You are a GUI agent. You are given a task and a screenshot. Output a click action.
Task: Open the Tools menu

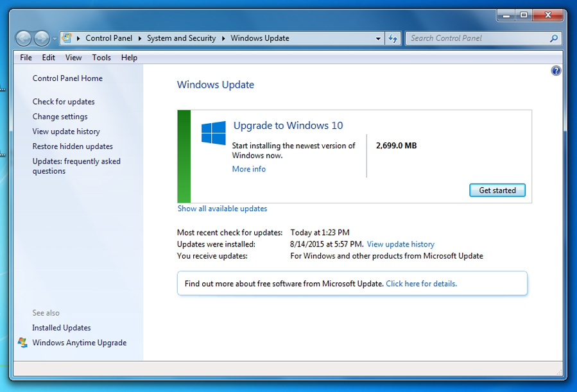(101, 58)
